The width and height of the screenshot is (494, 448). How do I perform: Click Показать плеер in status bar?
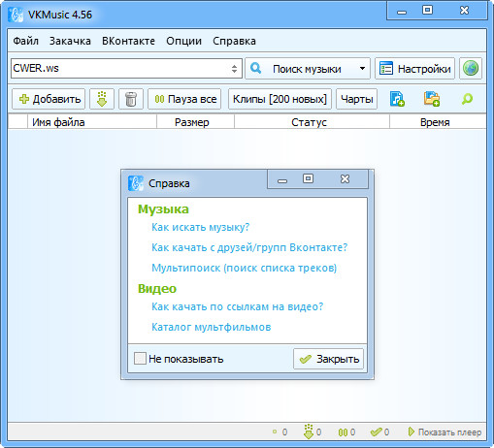(445, 432)
